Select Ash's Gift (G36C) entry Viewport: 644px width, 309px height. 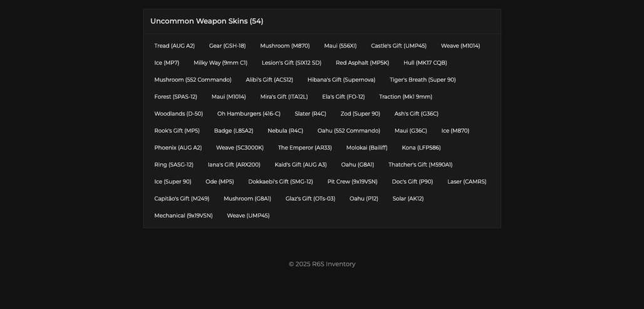coord(417,114)
